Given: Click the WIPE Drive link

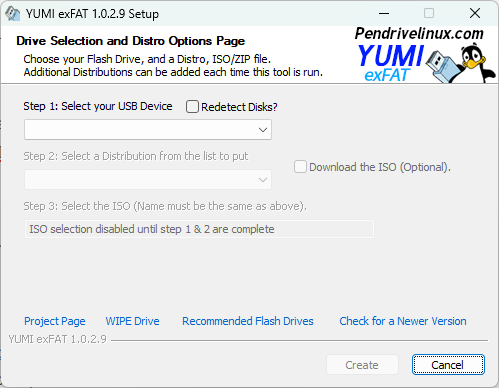Looking at the screenshot, I should [x=132, y=321].
